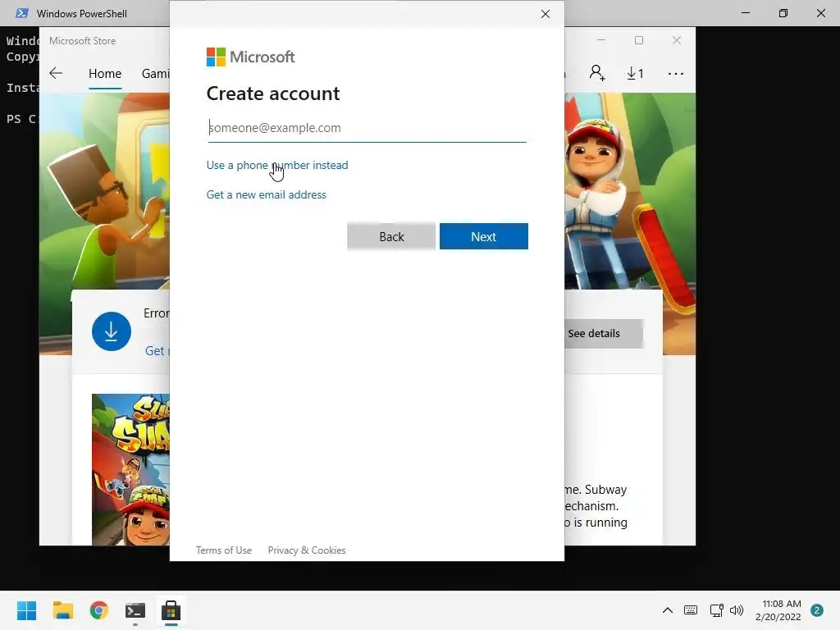The image size is (840, 630).
Task: Go back with Microsoft Store arrow
Action: click(56, 73)
